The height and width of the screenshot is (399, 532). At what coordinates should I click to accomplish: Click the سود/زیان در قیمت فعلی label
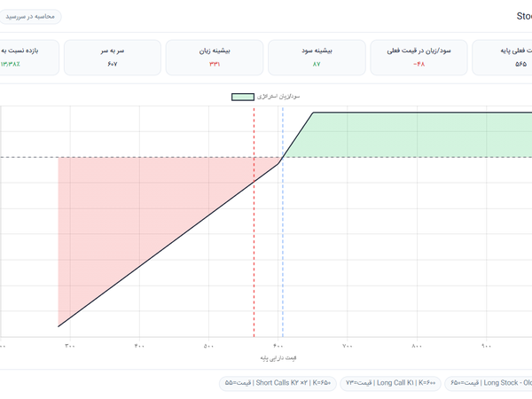click(419, 51)
